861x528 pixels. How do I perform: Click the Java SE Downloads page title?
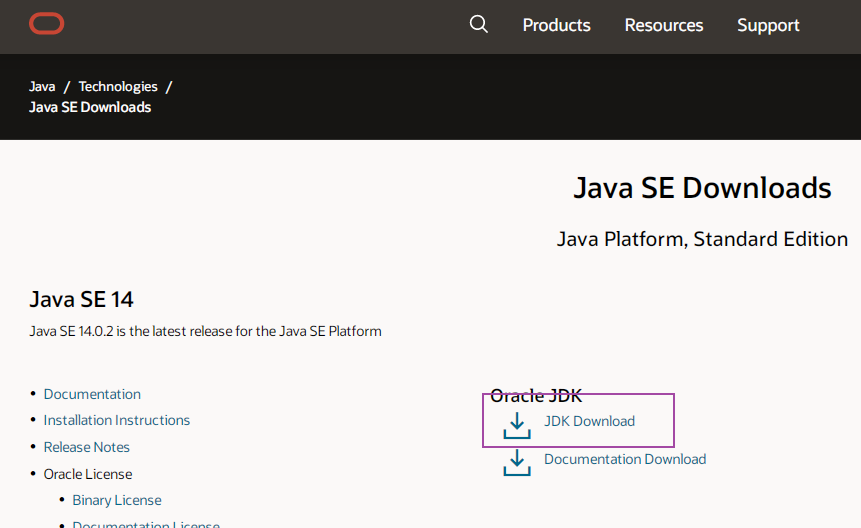(x=702, y=188)
